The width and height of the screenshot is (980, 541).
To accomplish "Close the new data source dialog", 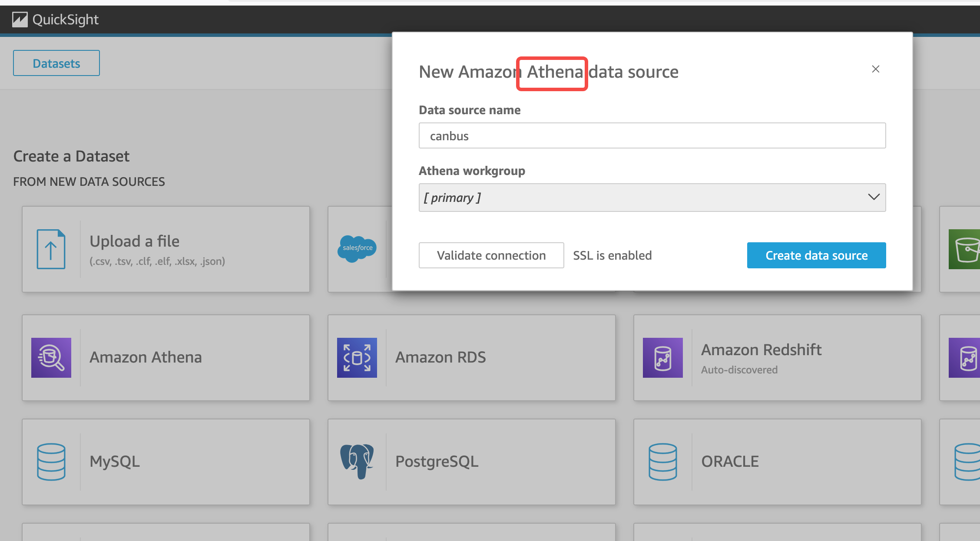I will [876, 69].
